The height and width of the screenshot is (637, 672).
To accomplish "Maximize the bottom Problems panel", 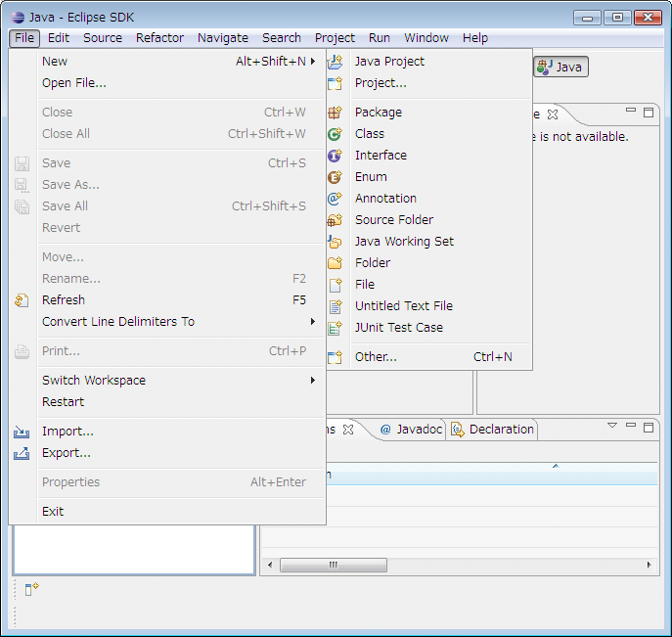I will pos(649,428).
